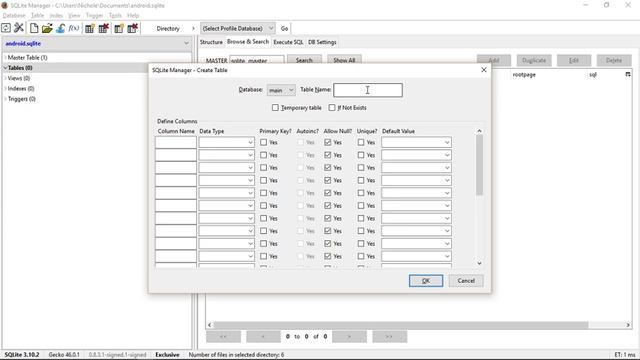This screenshot has width=640, height=360.
Task: Expand the Triggers (0) tree node
Action: (x=5, y=99)
